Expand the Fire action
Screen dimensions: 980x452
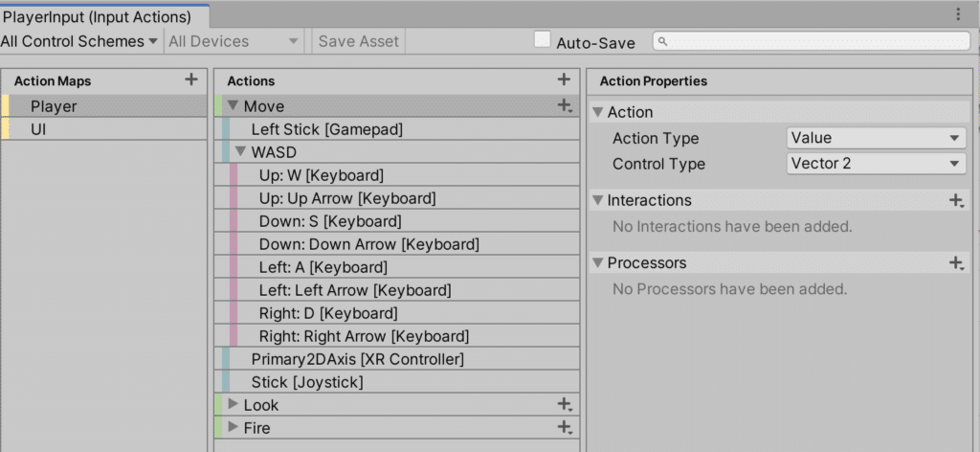click(x=234, y=427)
